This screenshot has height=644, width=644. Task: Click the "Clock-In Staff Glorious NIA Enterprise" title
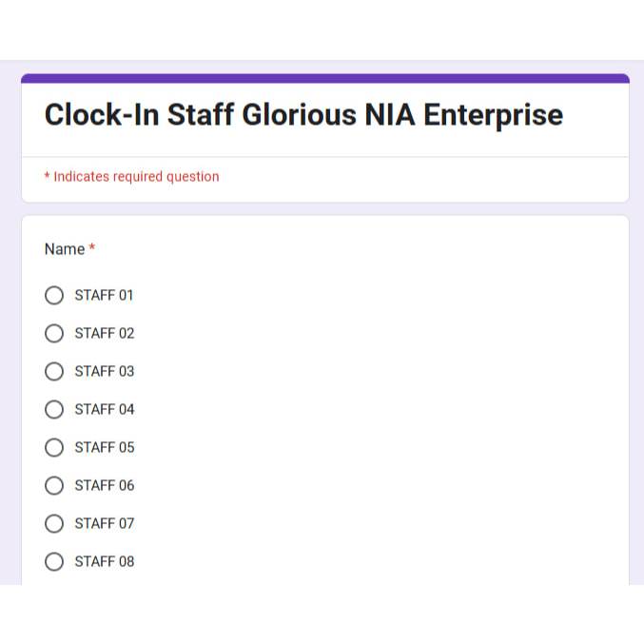303,115
